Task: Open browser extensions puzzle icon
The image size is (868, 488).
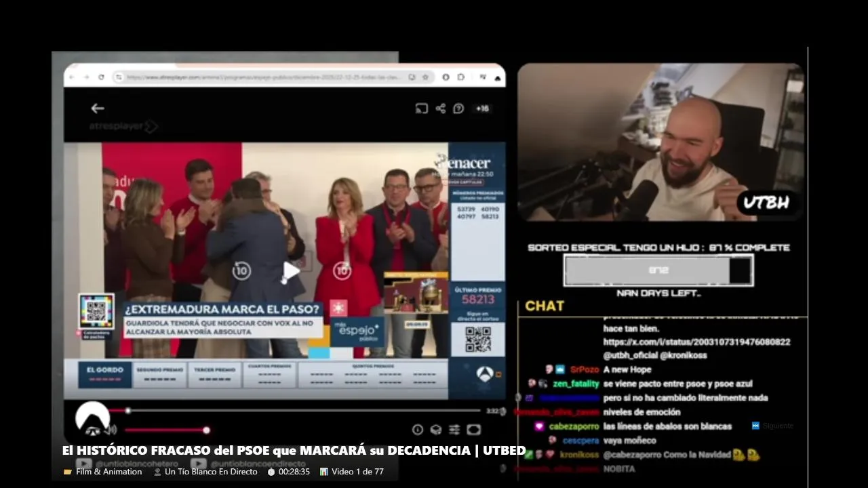Action: tap(461, 77)
